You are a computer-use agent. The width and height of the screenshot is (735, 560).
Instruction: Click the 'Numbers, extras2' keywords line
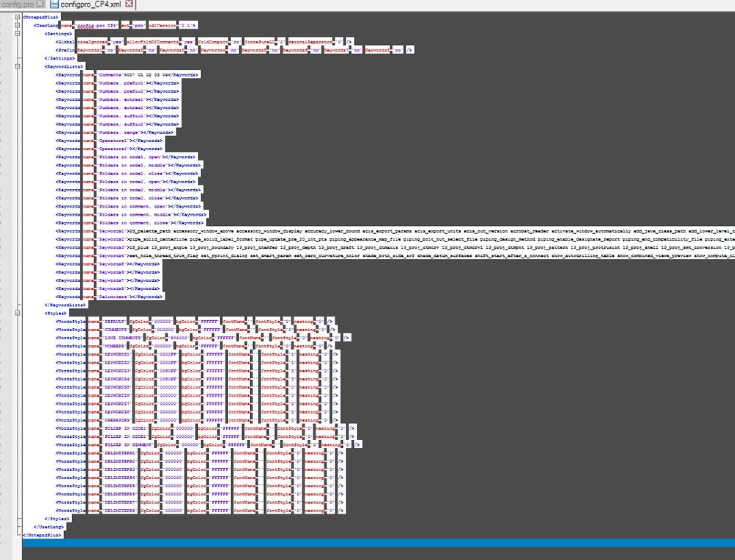pos(117,107)
